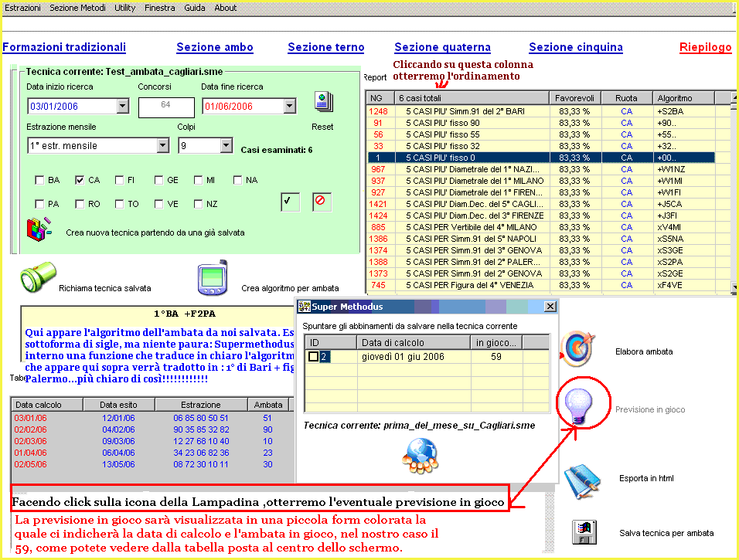Click the floppy disk Salva tecnica icon
Screen dimensions: 739x560
coord(584,532)
